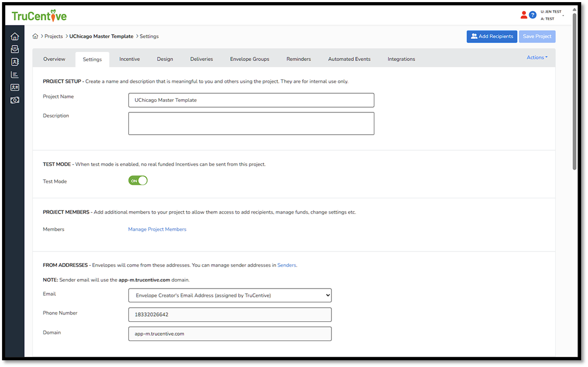Click the red user profile icon

coord(524,15)
